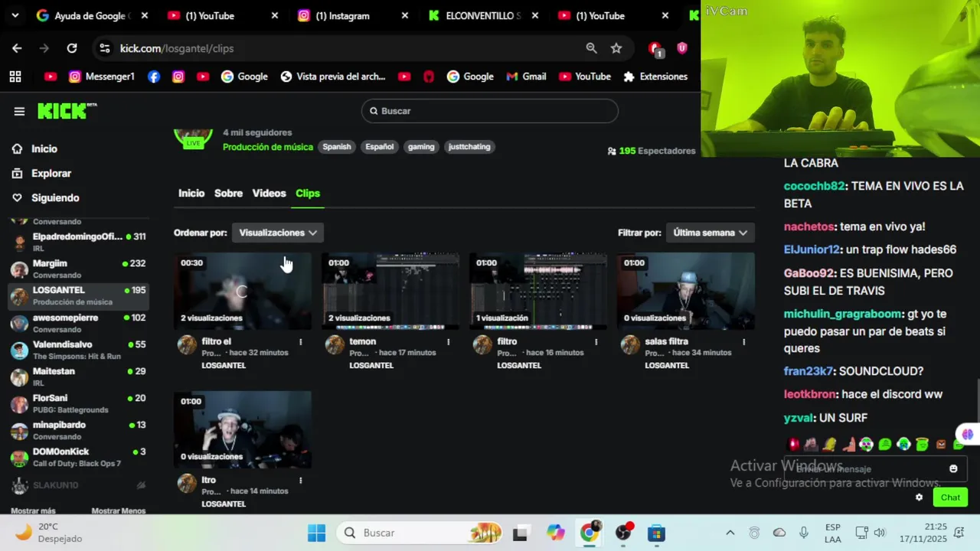Go back with the browser back arrow

17,48
